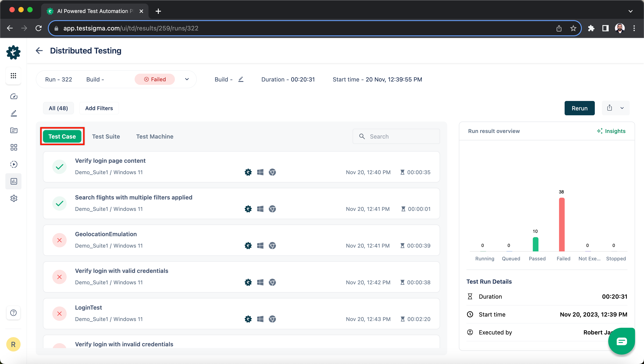Click the Failed label under the chart
The width and height of the screenshot is (644, 364).
coord(563,259)
